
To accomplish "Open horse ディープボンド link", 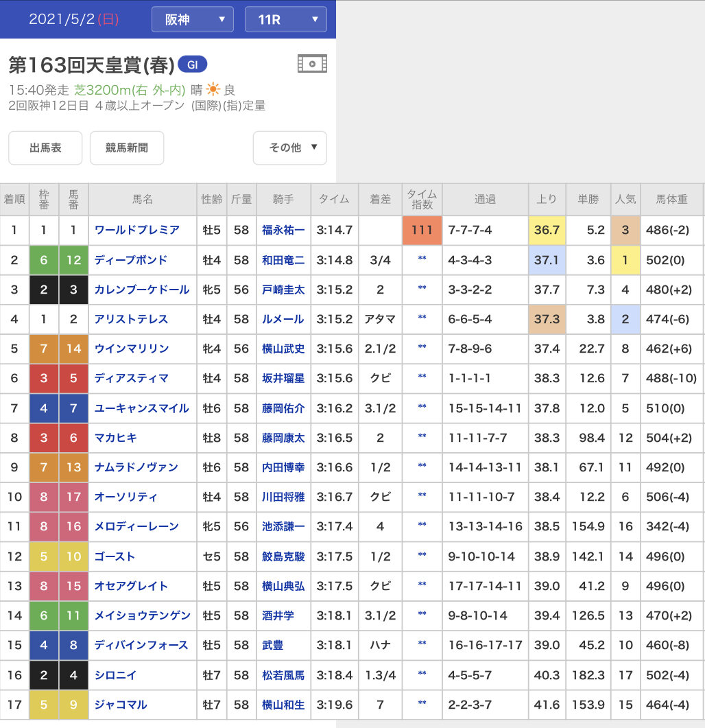I will click(131, 260).
